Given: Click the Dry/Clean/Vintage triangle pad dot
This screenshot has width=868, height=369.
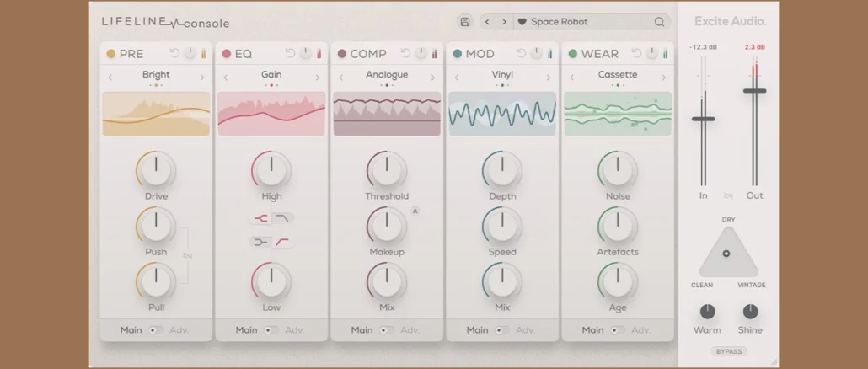Looking at the screenshot, I should 726,254.
